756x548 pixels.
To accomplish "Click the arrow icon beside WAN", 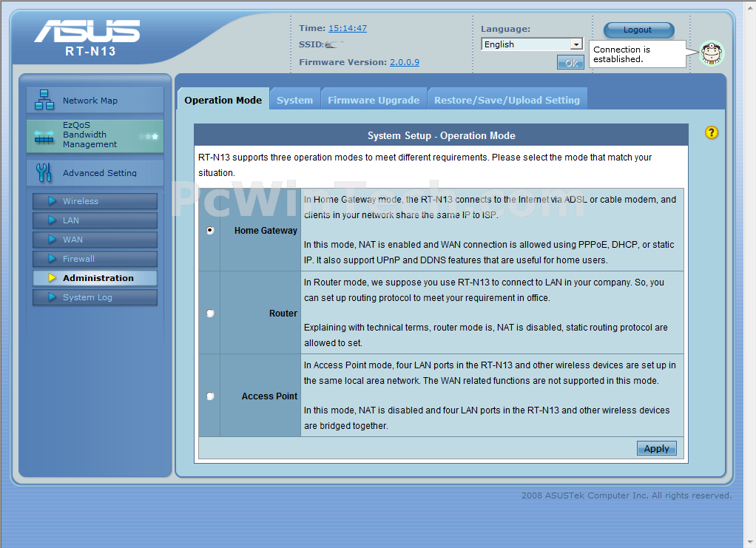I will point(52,240).
